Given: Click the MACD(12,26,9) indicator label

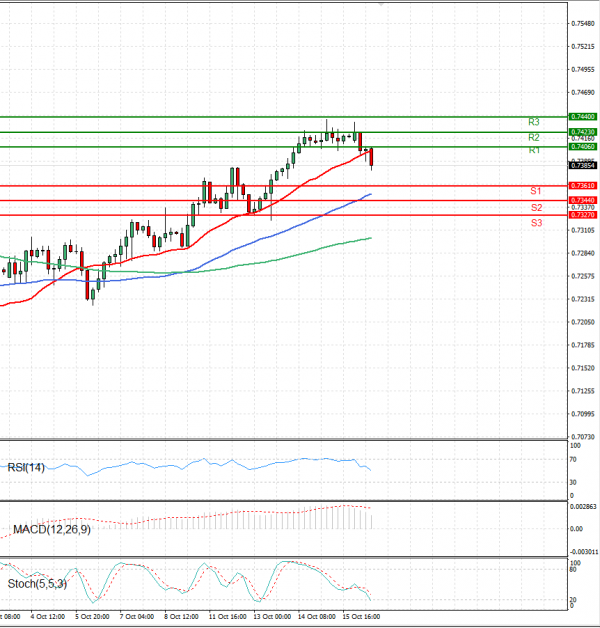Looking at the screenshot, I should click(52, 530).
